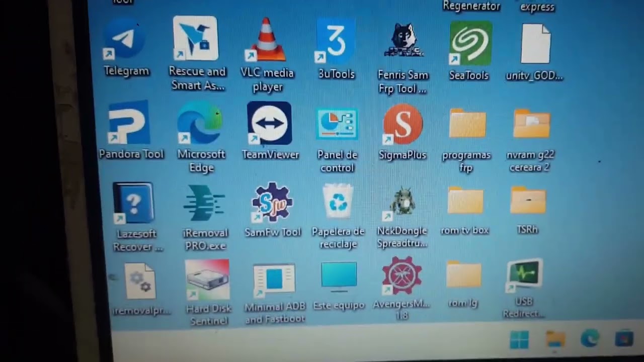Open Este equipo

(339, 277)
